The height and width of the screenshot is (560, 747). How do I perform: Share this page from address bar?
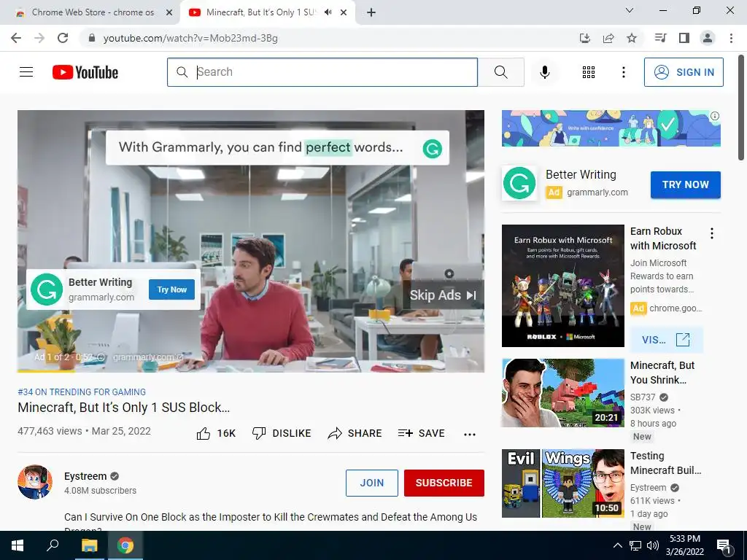tap(608, 38)
